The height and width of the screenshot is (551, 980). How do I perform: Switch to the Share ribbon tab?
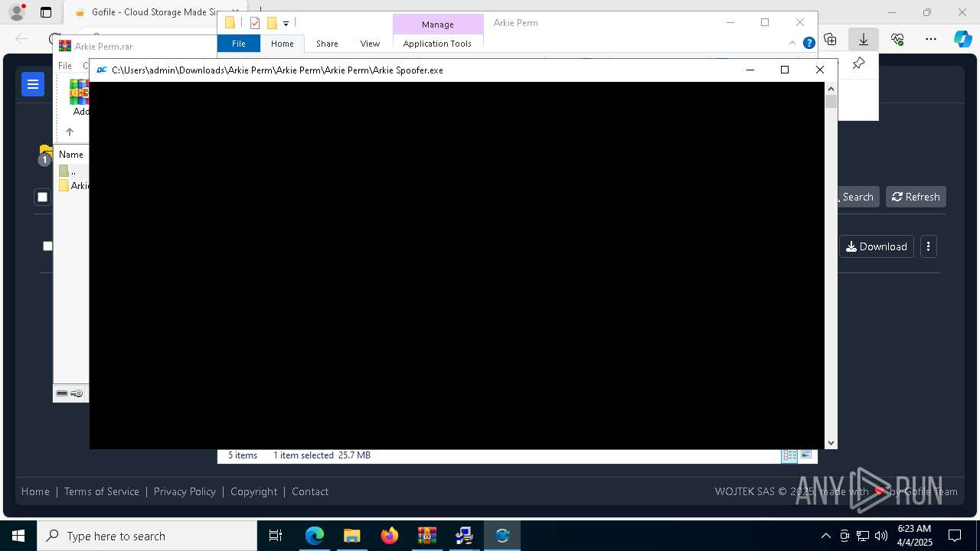click(327, 44)
